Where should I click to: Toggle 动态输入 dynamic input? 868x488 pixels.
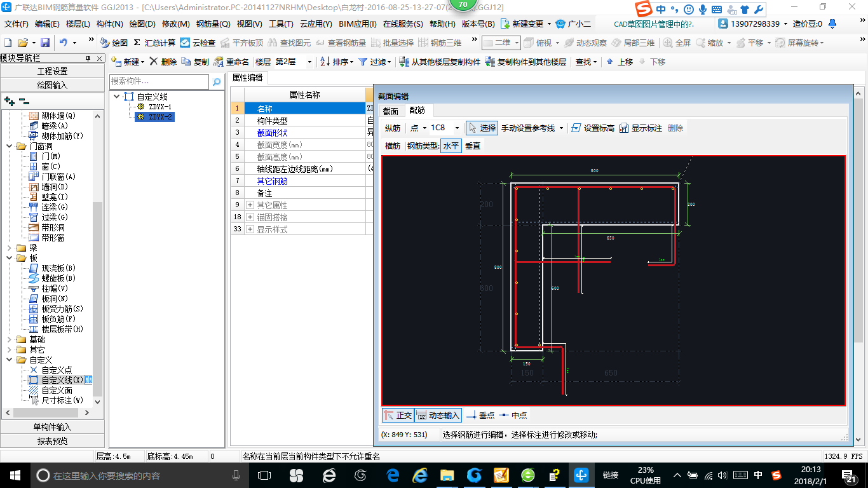point(438,415)
